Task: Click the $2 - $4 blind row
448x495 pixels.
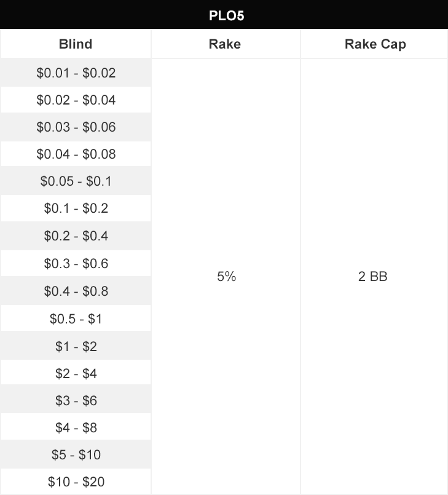Action: tap(76, 373)
